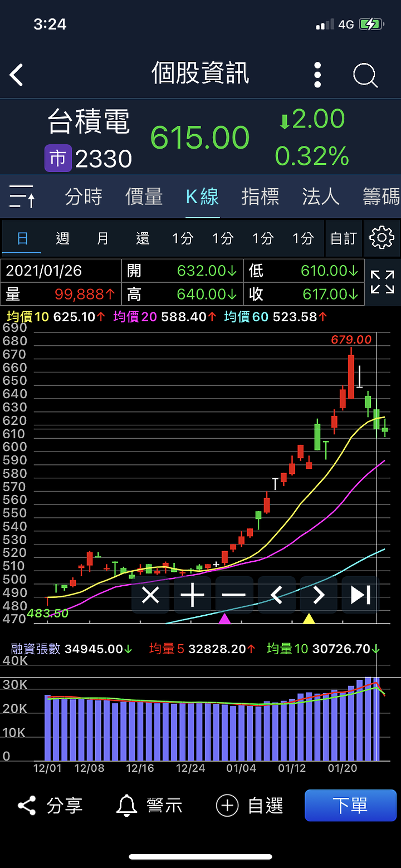401x868 pixels.
Task: Tap the volume value 99,888
Action: [85, 293]
